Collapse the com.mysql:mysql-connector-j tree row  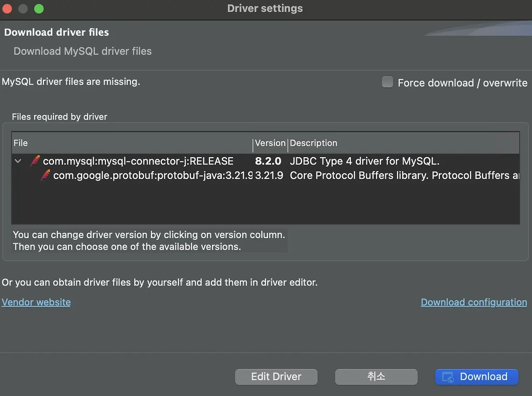pos(18,161)
